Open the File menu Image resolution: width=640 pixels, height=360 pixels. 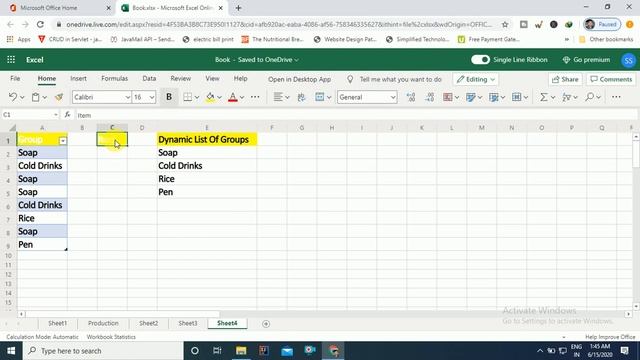pyautogui.click(x=15, y=78)
